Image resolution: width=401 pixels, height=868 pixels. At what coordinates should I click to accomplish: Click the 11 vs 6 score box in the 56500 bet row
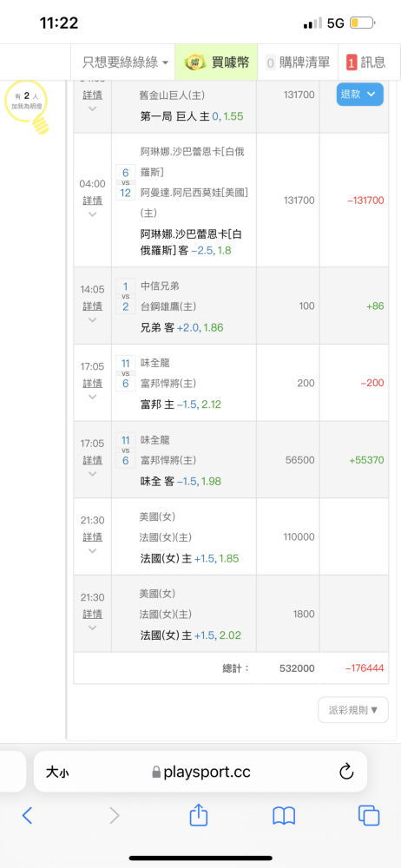tap(125, 450)
